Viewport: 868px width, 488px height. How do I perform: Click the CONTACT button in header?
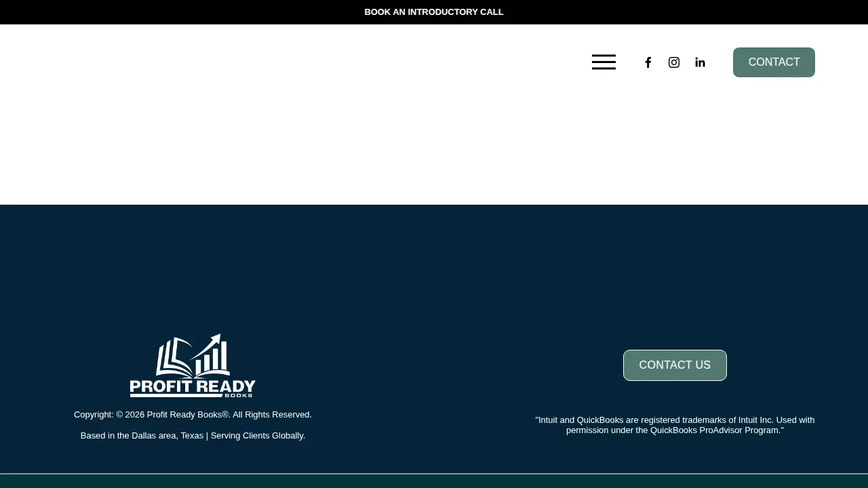pos(774,62)
